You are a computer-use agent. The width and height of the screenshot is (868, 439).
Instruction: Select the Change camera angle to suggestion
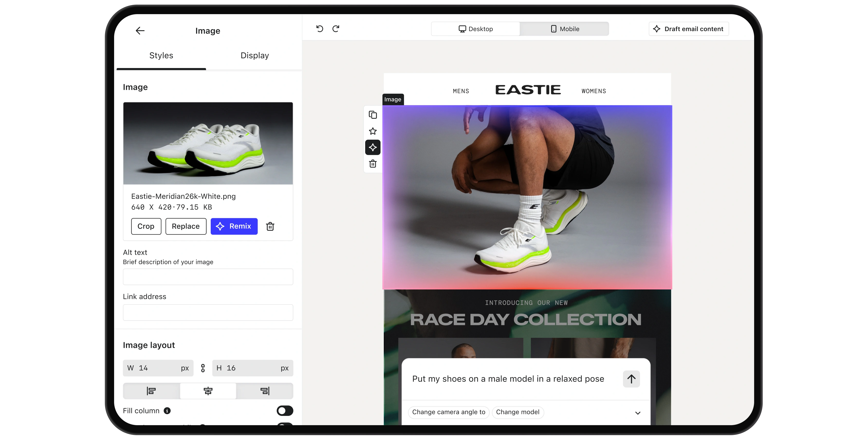pos(448,412)
